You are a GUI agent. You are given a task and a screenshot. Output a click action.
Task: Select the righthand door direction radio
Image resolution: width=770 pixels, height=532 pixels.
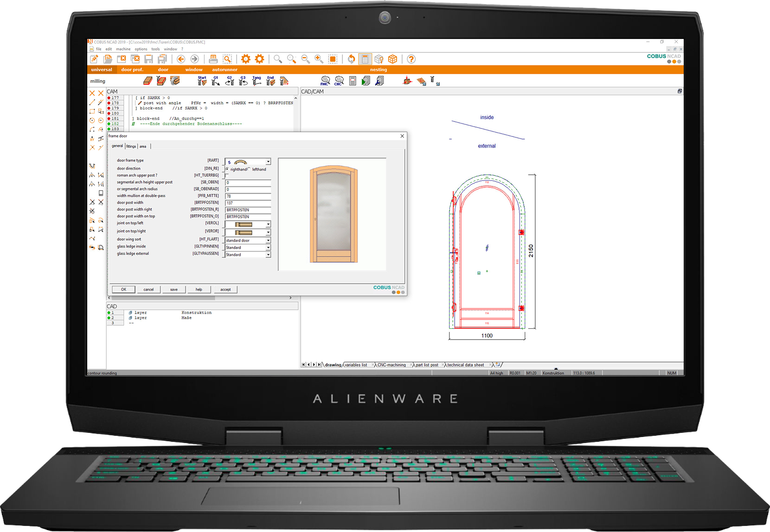227,169
